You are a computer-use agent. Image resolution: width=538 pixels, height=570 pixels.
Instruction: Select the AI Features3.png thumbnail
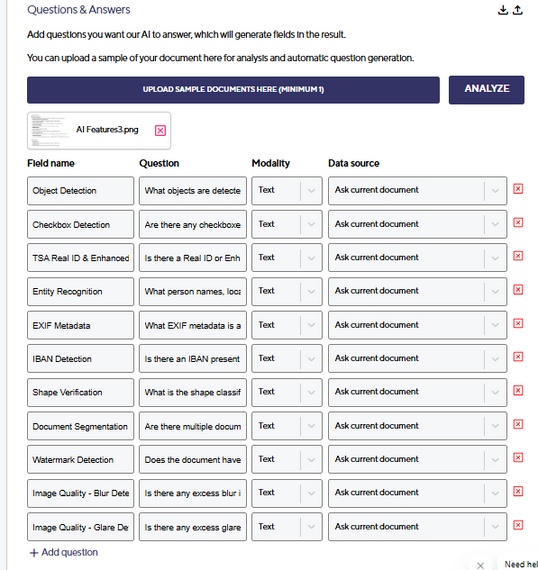(x=49, y=131)
